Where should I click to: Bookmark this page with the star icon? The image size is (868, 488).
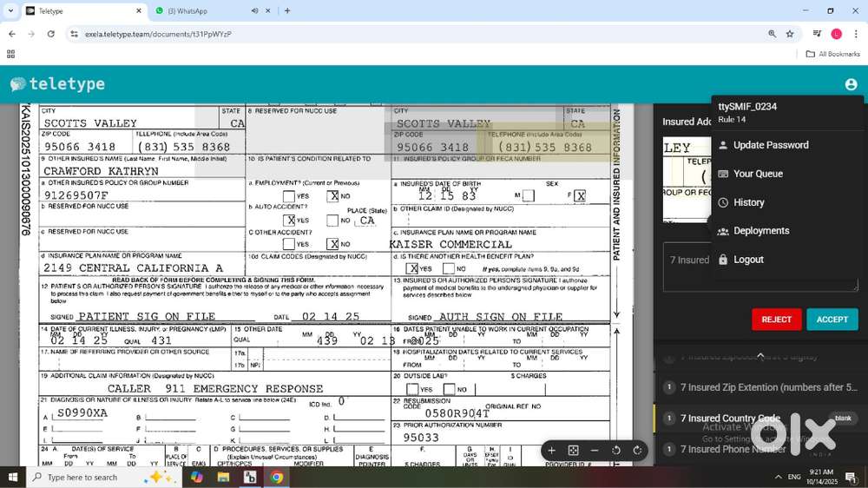point(790,34)
